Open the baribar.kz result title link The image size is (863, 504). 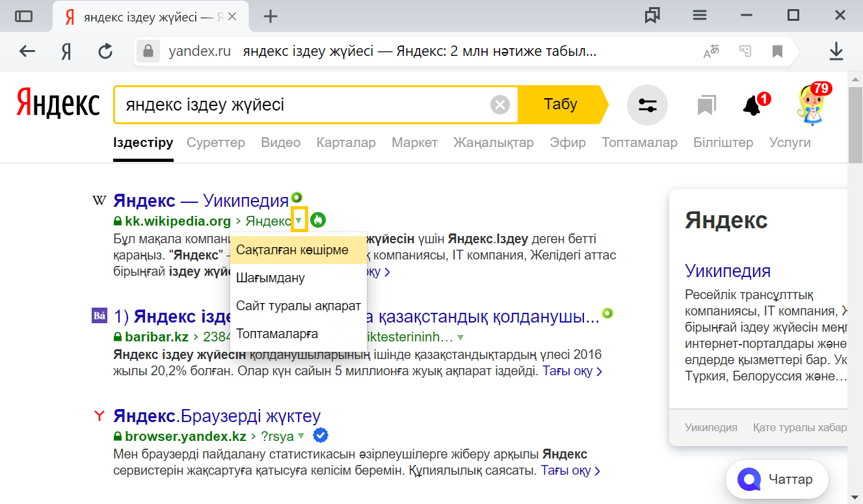[356, 317]
